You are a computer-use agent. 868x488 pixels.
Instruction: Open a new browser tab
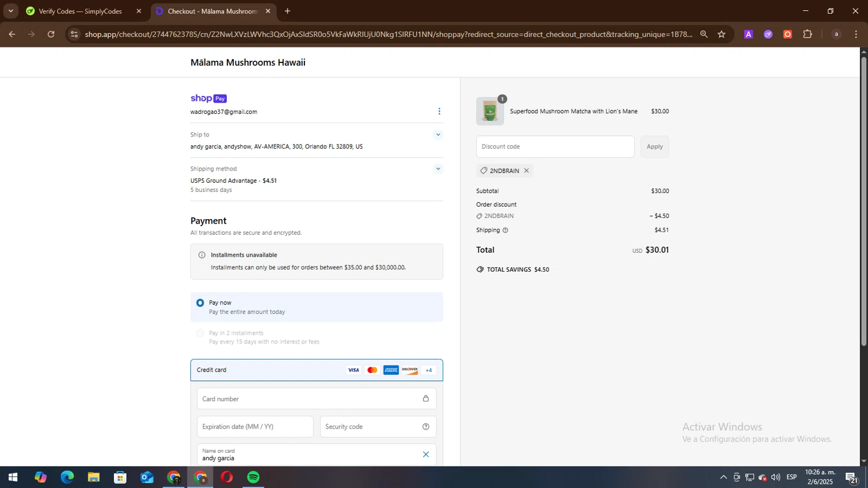point(288,11)
